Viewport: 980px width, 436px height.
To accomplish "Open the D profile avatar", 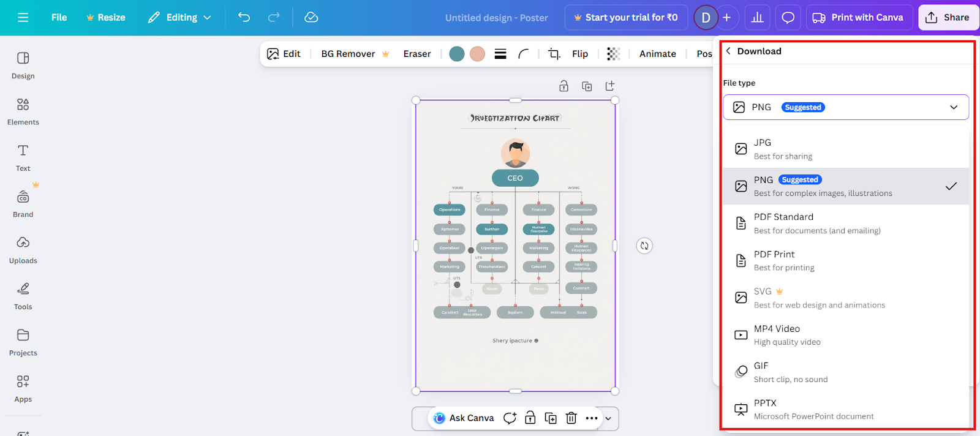I will (706, 18).
